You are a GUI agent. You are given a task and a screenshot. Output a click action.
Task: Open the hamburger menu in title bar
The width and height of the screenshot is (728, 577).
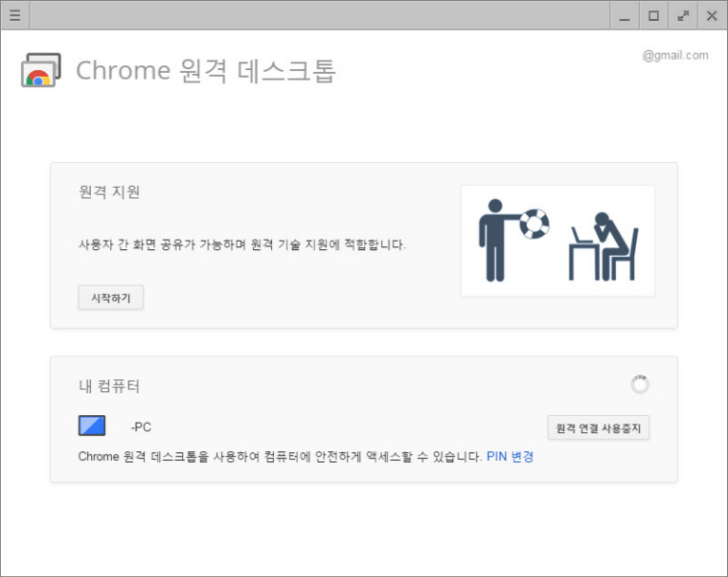[15, 15]
